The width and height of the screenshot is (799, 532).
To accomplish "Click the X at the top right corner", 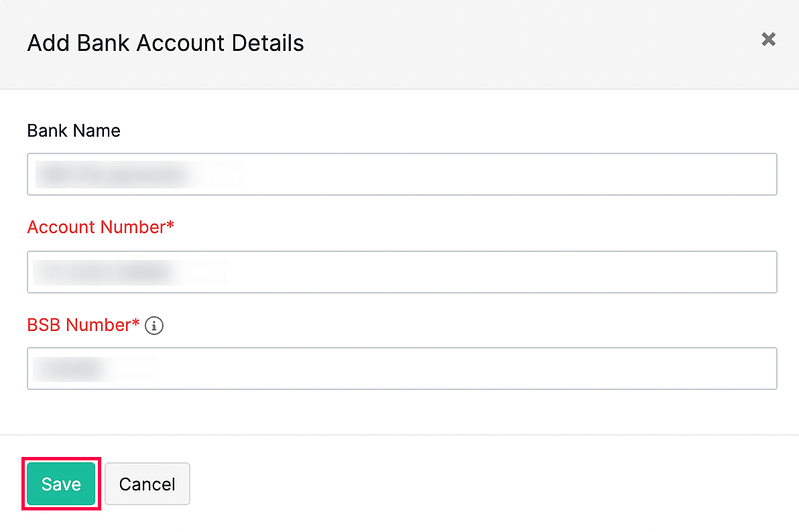I will 768,40.
